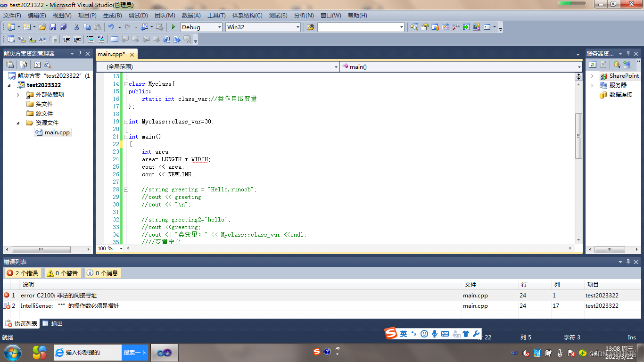Select error C2100 row in Error List

coord(322,295)
